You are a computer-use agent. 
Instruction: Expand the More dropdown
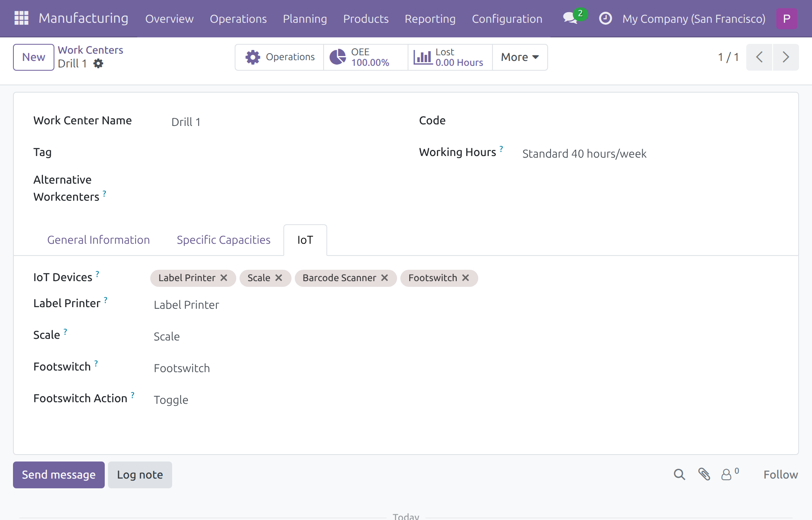click(520, 57)
